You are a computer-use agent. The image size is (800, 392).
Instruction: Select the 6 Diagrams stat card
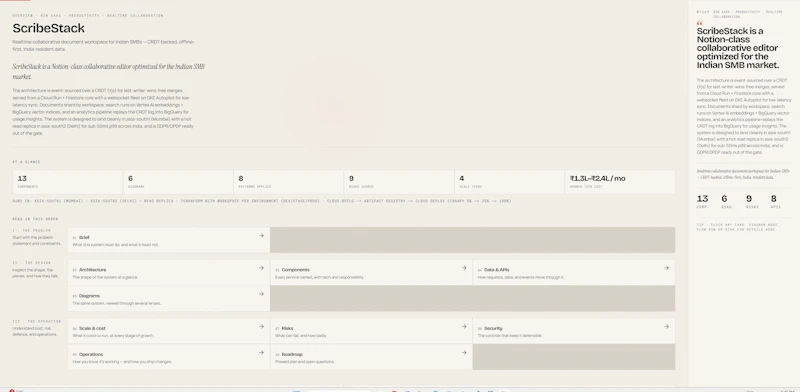(x=178, y=182)
